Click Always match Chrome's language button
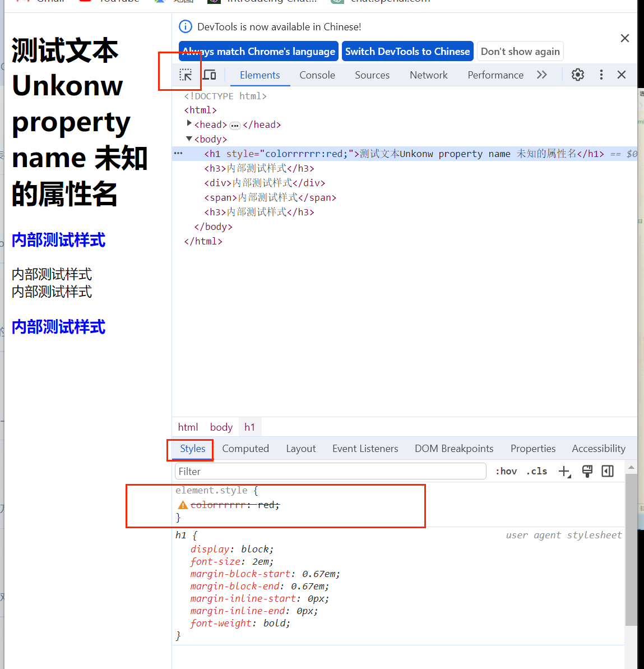644x669 pixels. pos(258,51)
